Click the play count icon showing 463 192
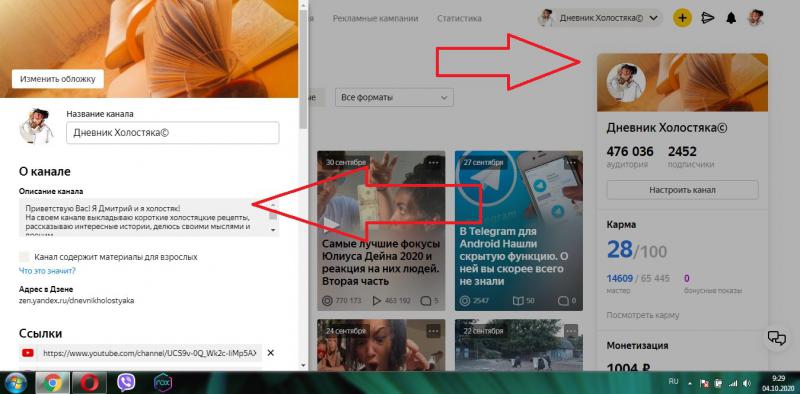This screenshot has width=800, height=394. tap(377, 301)
